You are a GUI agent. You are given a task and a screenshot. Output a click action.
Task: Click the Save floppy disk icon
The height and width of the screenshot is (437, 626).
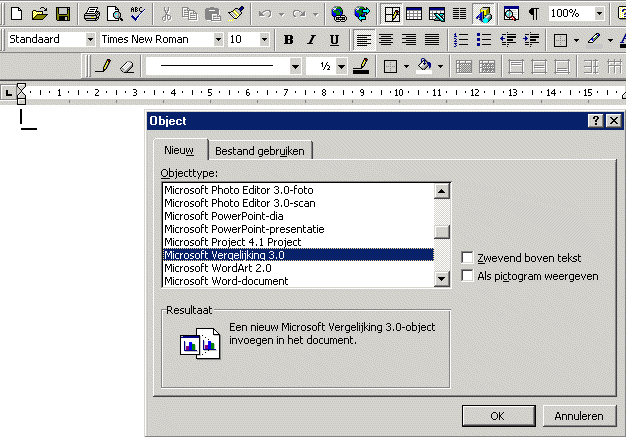(61, 14)
